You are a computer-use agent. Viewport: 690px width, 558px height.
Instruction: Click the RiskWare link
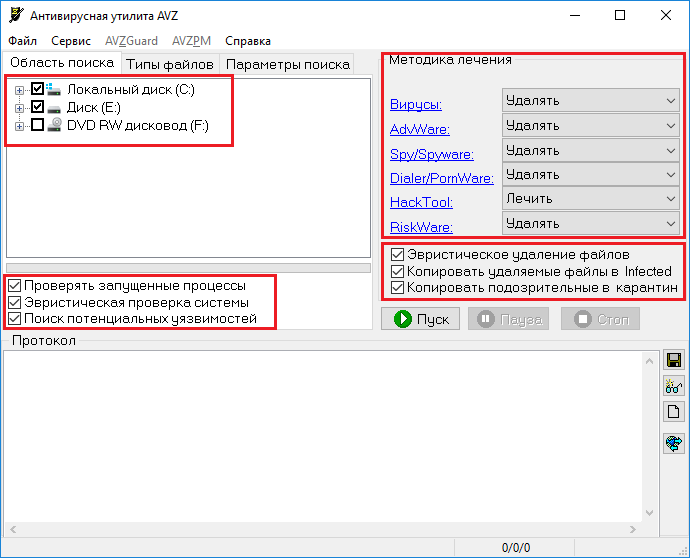[x=422, y=227]
